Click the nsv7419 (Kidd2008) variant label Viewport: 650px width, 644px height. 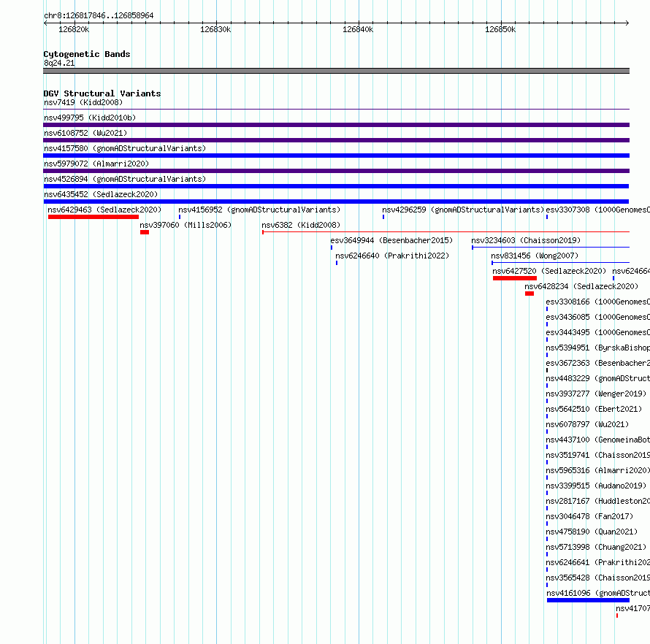coord(83,102)
